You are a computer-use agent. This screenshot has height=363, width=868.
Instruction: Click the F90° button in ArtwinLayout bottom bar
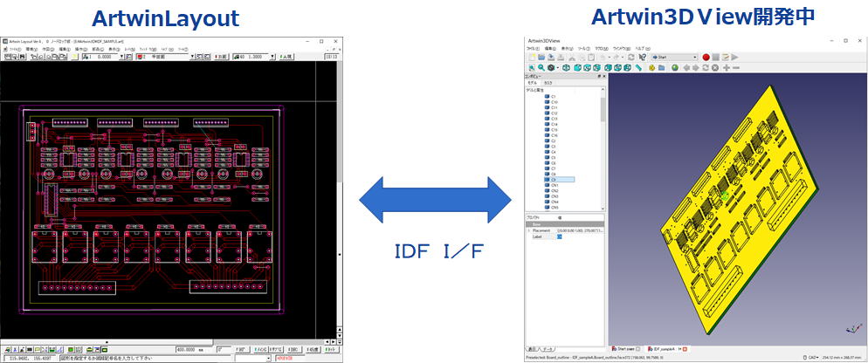click(243, 350)
